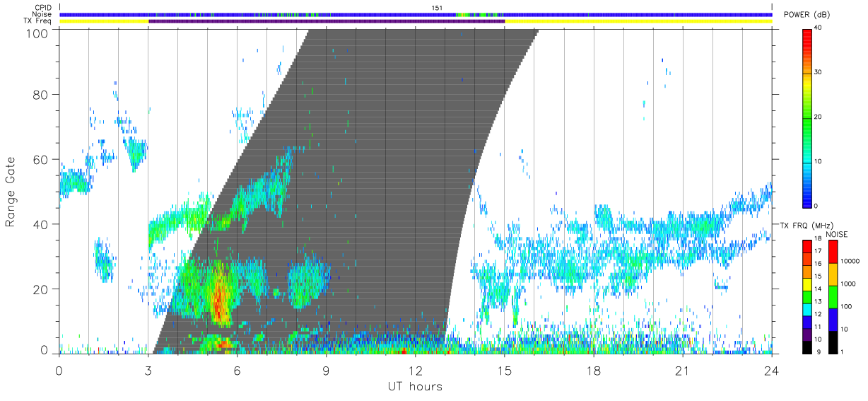The image size is (868, 401).
Task: Click the yellow segment of TX FRQ colorbar
Action: 807,284
